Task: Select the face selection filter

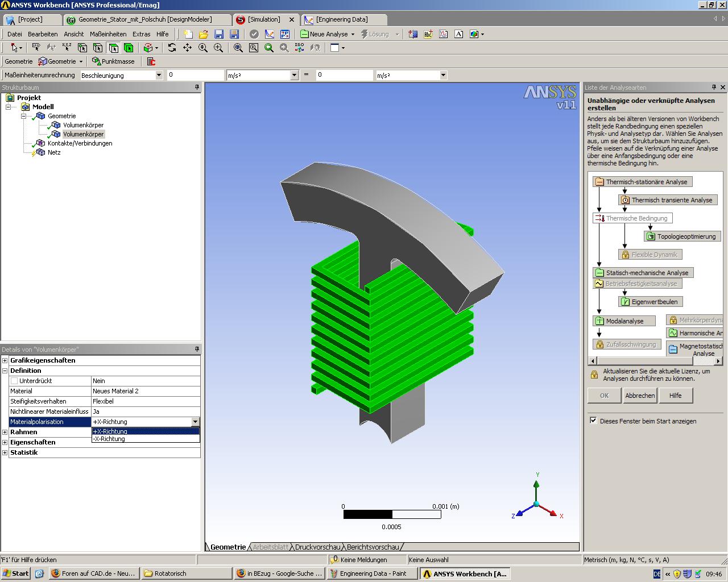Action: click(113, 48)
